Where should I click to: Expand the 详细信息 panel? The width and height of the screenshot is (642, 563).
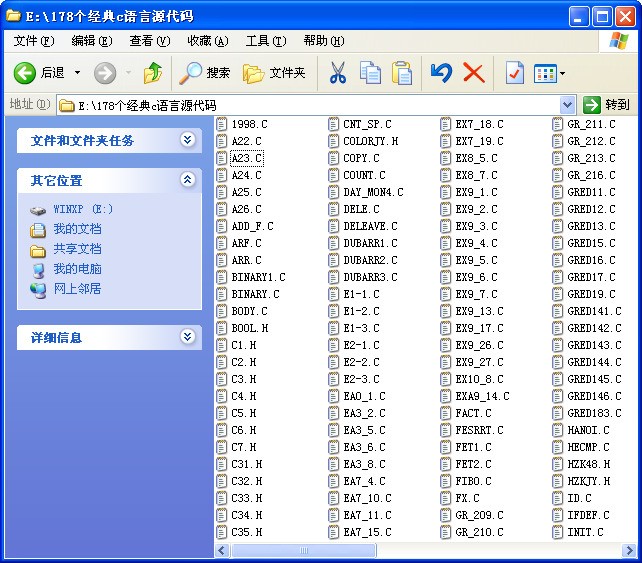tap(187, 337)
